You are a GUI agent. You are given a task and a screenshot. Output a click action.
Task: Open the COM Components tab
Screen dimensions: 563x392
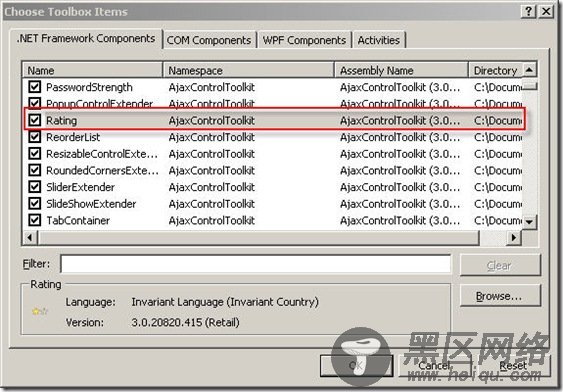coord(209,40)
